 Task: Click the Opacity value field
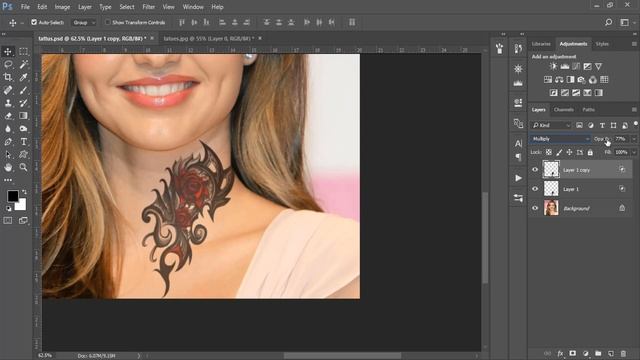click(x=621, y=139)
